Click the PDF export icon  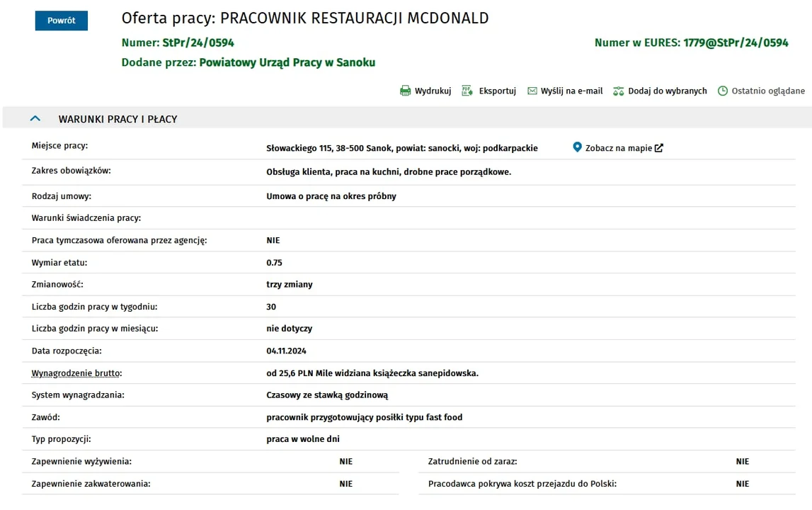pyautogui.click(x=467, y=91)
